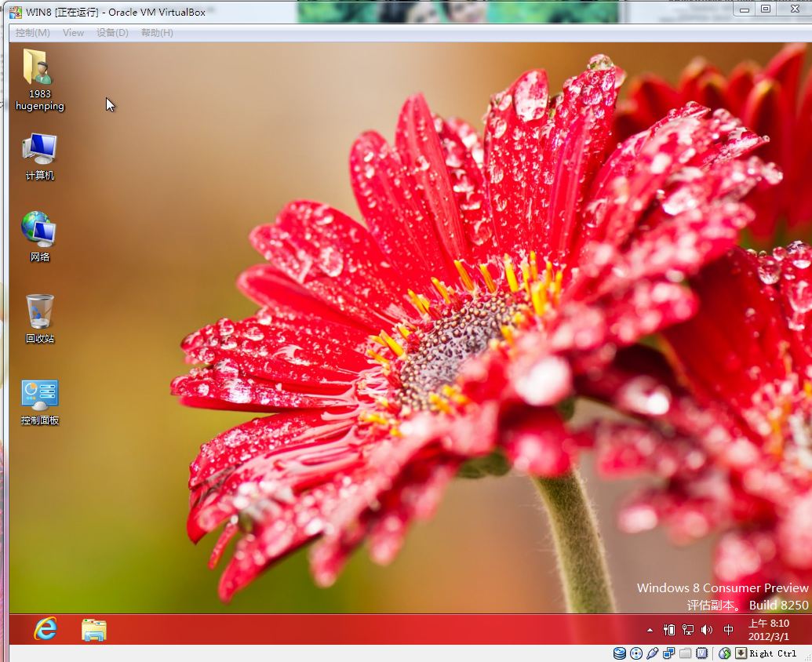Open the 设备(D) devices menu
812x662 pixels.
click(x=112, y=33)
